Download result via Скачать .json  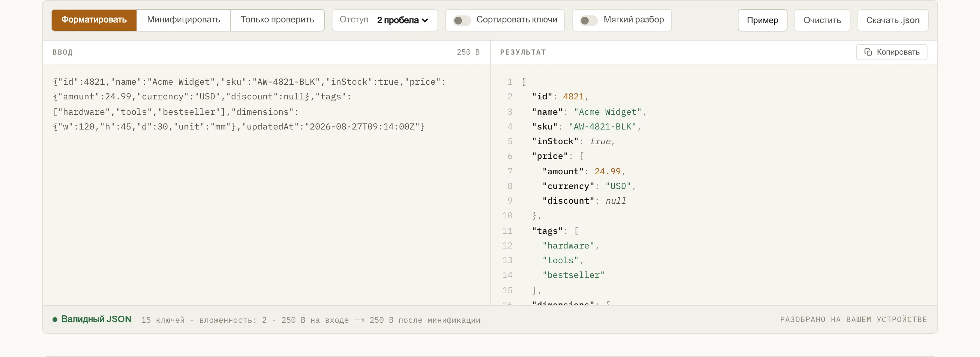pyautogui.click(x=892, y=20)
